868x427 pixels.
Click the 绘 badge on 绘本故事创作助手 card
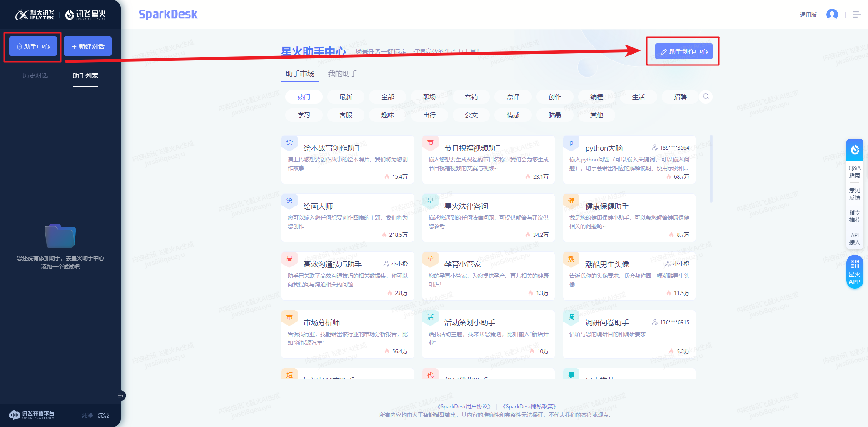[x=289, y=143]
